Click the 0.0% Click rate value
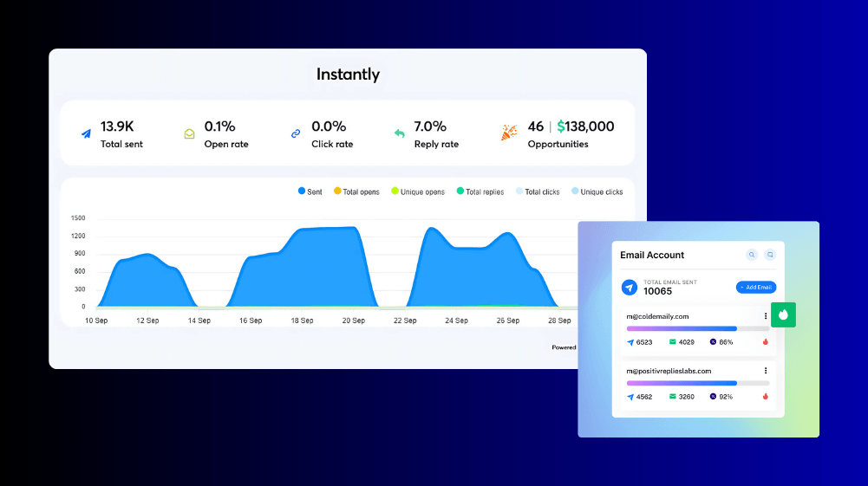 coord(329,126)
